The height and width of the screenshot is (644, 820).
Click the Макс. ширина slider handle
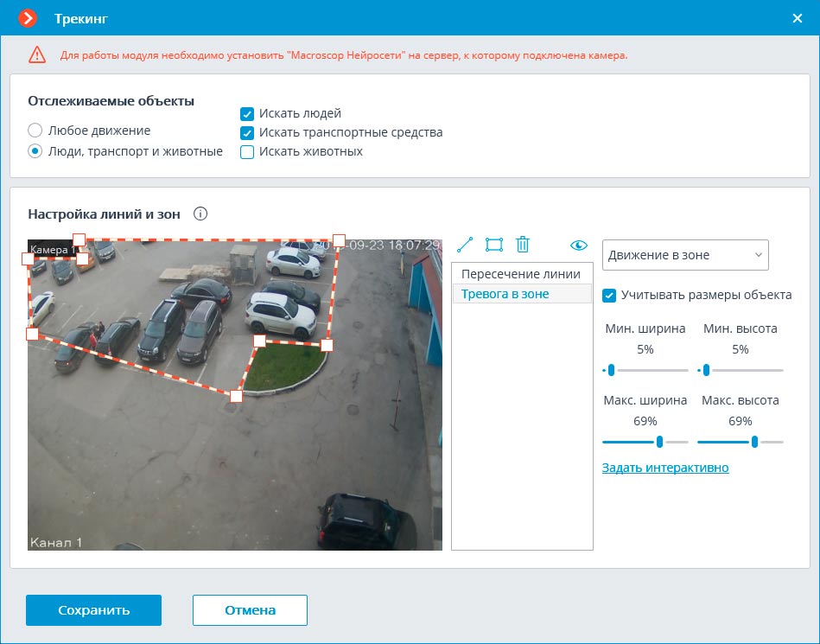point(660,442)
